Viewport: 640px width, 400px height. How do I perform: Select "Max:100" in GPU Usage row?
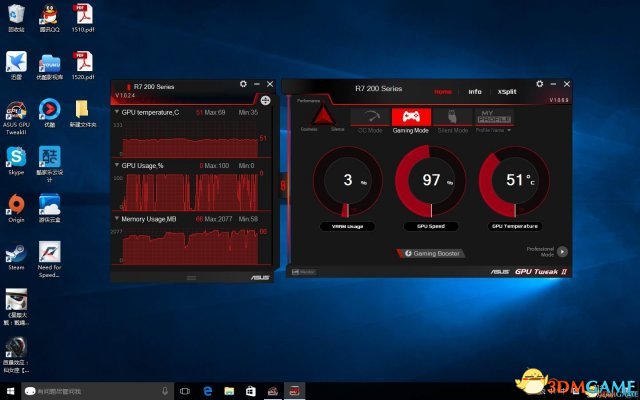[x=217, y=166]
